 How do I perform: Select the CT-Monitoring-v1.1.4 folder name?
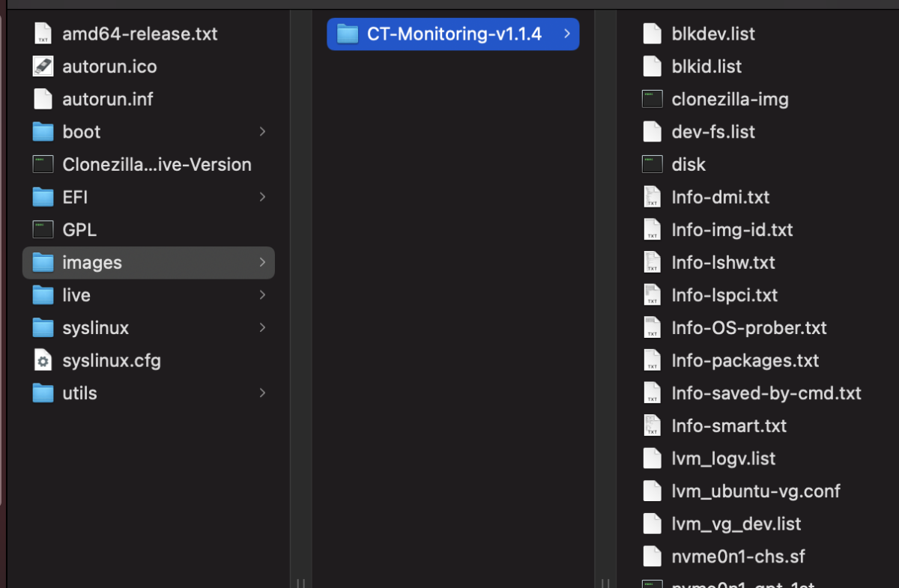point(455,34)
